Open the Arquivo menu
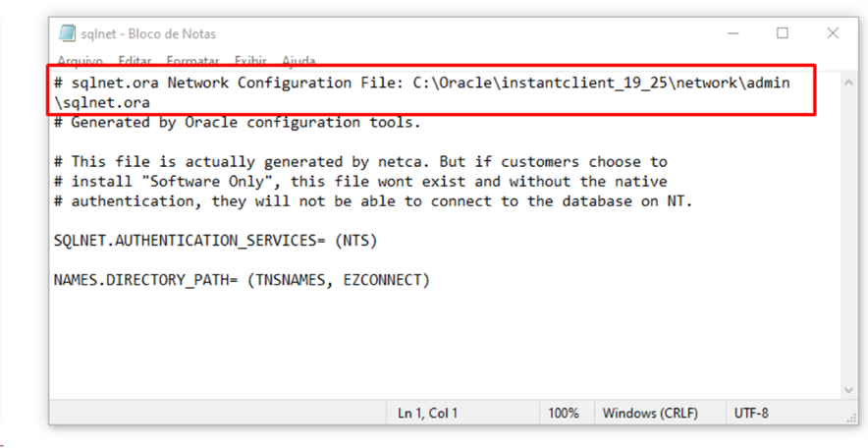Image resolution: width=868 pixels, height=448 pixels. [x=81, y=60]
